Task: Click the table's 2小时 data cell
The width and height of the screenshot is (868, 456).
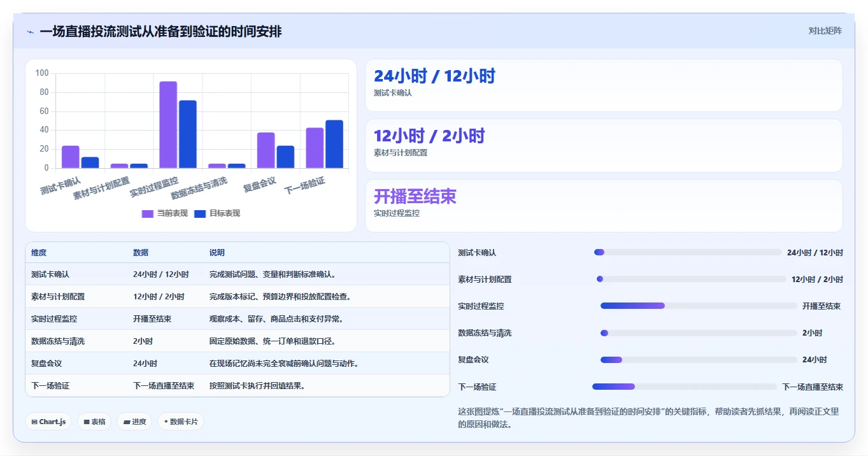Action: [x=143, y=341]
